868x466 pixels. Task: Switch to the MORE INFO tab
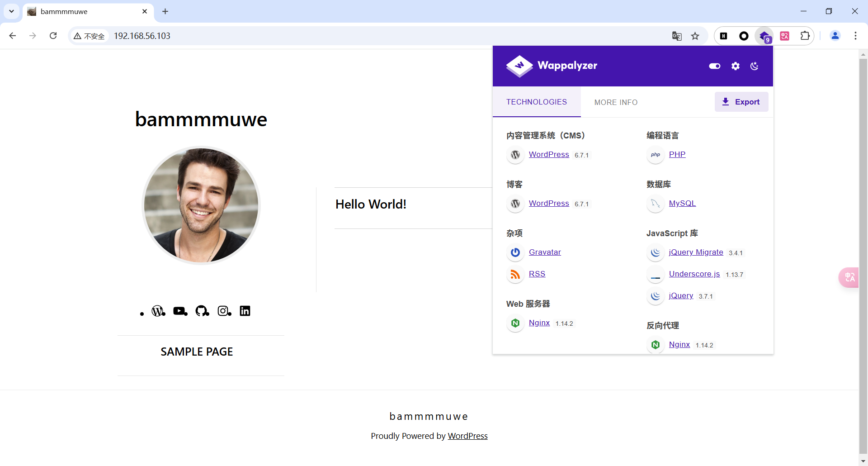click(616, 102)
